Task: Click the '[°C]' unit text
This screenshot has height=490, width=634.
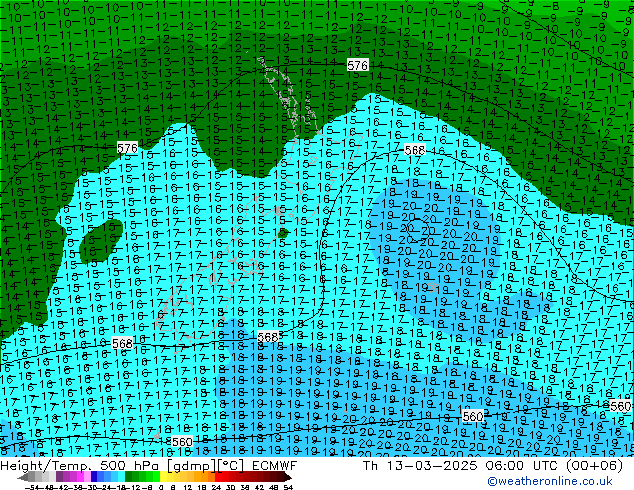Action: [230, 466]
